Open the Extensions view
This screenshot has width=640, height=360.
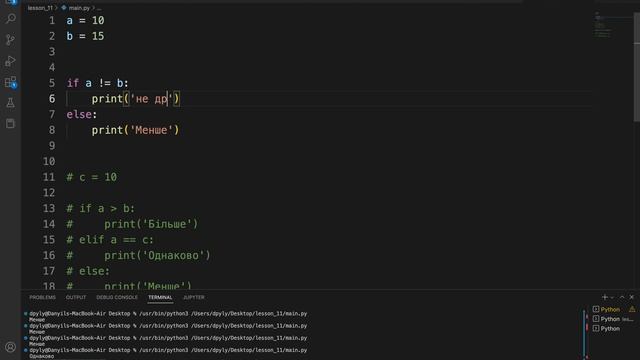coord(11,82)
